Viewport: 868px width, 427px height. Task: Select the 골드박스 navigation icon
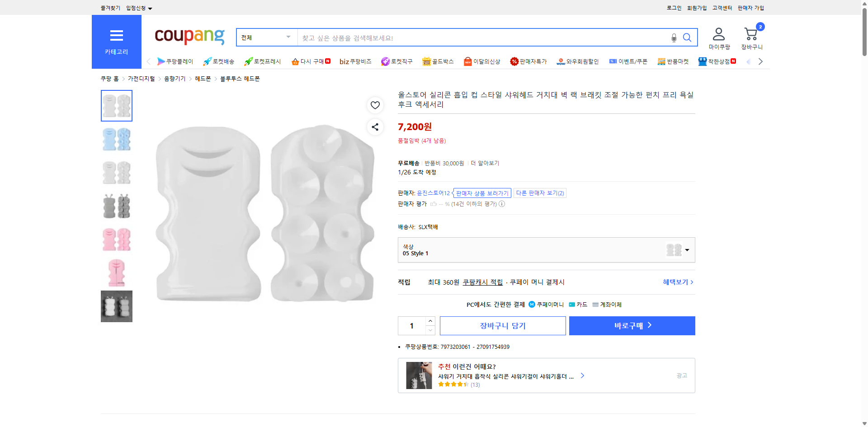(x=426, y=61)
